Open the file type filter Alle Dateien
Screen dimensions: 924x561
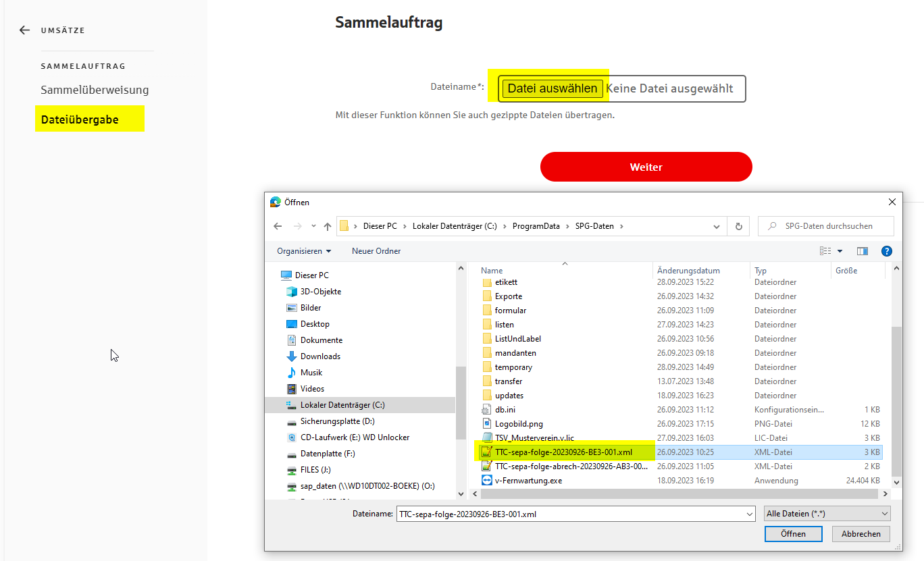tap(827, 514)
